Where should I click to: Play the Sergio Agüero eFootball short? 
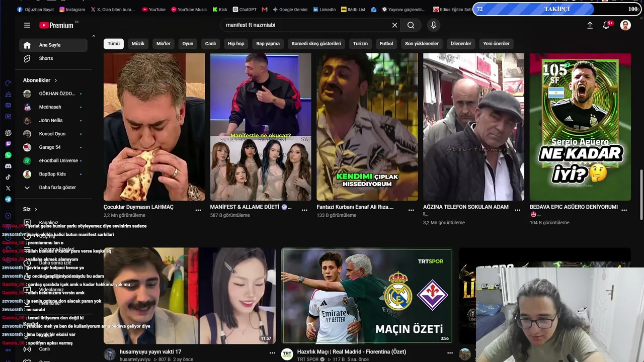coord(580,127)
